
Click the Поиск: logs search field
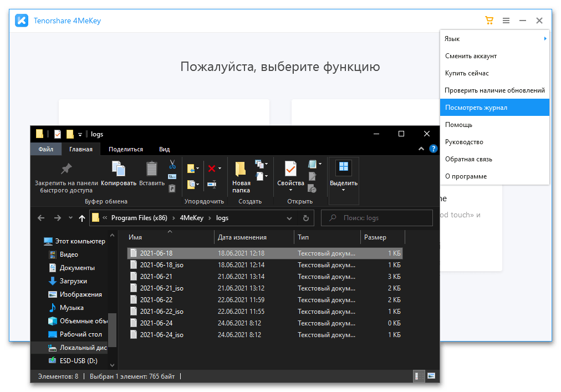(377, 218)
